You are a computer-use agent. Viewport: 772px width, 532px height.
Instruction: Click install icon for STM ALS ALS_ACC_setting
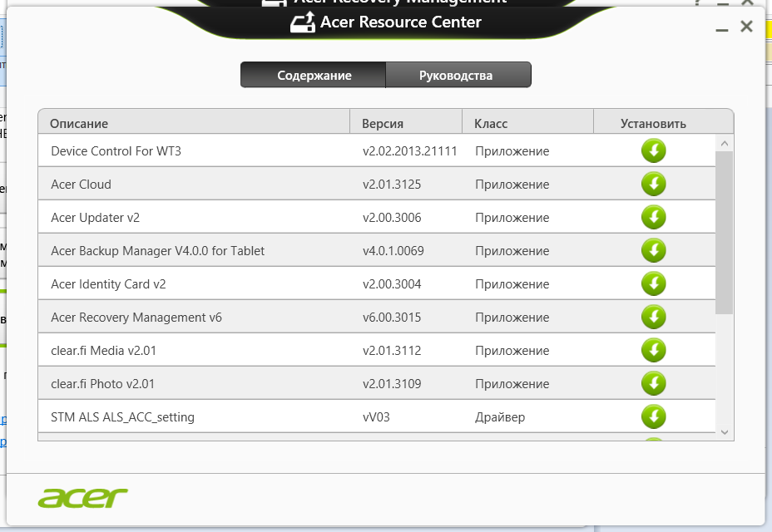point(653,416)
